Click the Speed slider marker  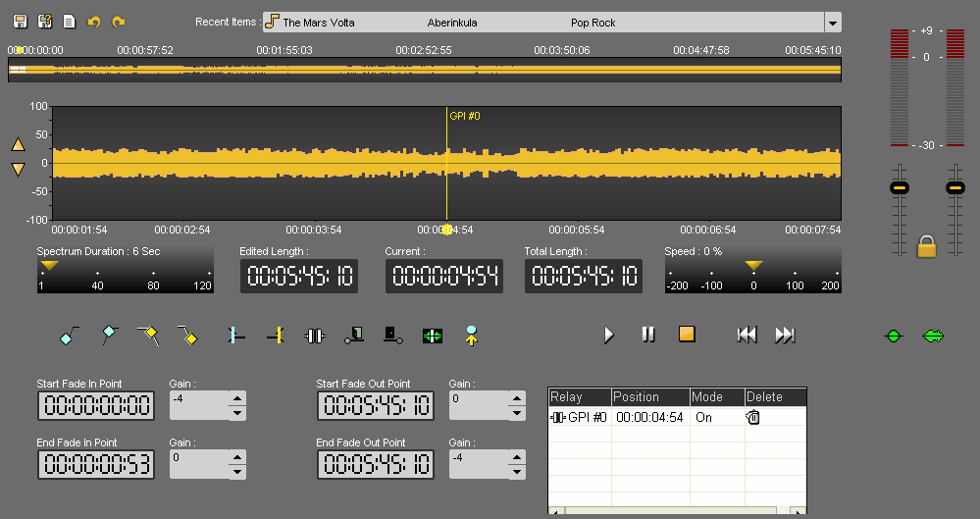coord(753,266)
